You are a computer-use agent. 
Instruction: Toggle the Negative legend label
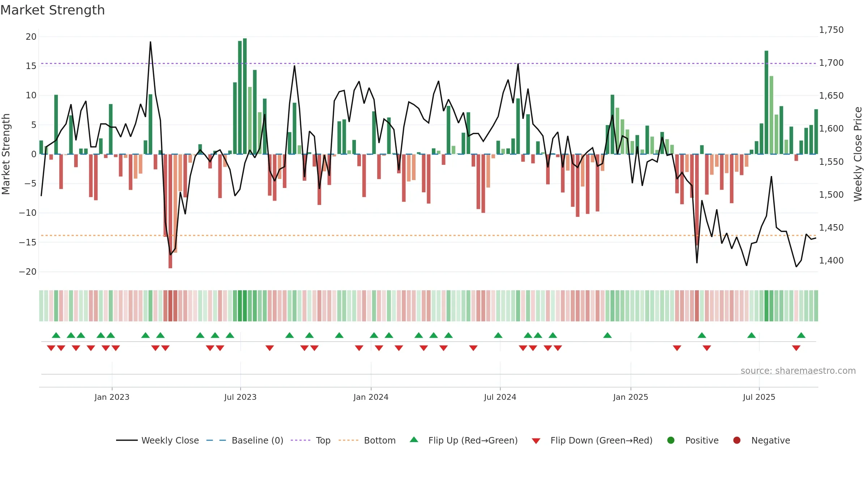point(771,441)
